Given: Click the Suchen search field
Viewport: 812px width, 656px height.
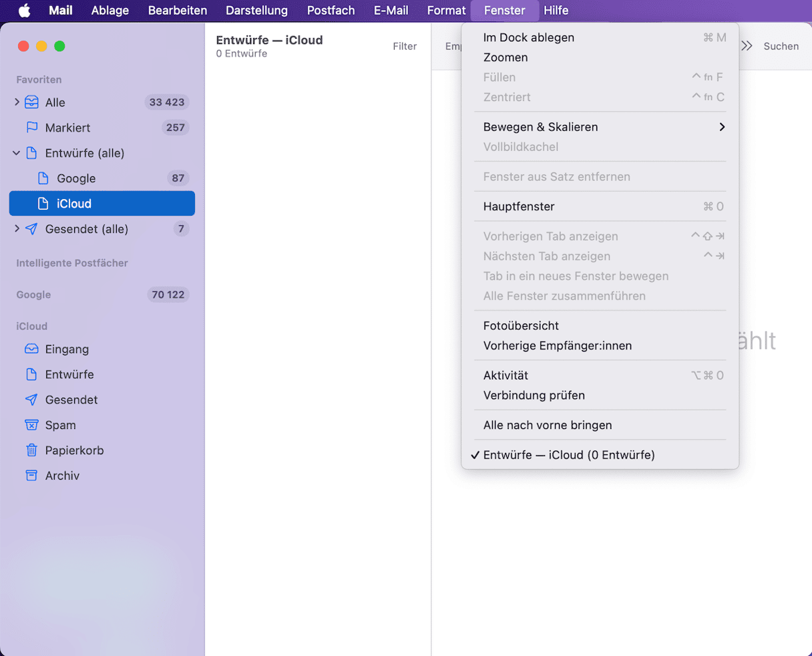Looking at the screenshot, I should 781,46.
